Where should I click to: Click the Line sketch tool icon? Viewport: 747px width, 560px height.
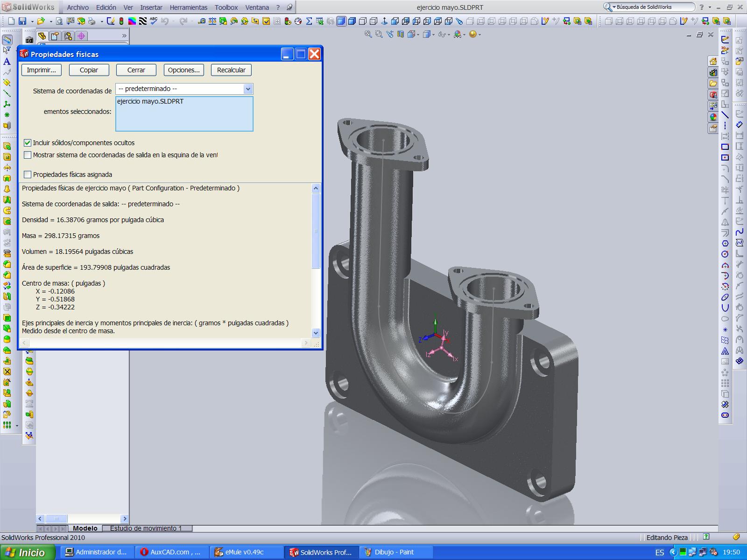click(x=725, y=115)
